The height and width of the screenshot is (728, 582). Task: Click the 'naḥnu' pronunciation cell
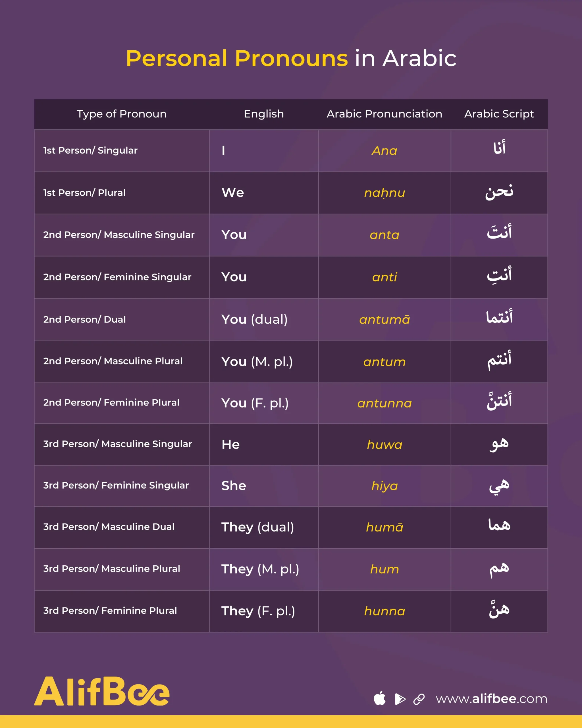coord(384,193)
